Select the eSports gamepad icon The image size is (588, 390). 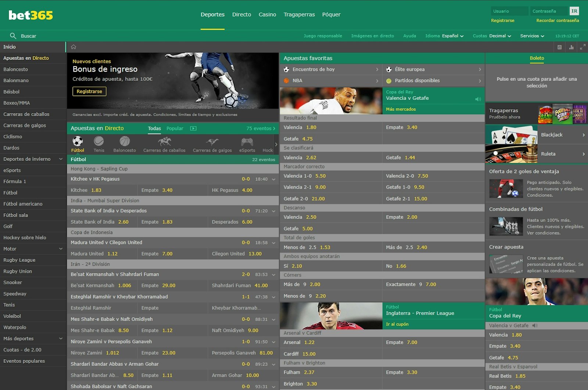(x=247, y=141)
